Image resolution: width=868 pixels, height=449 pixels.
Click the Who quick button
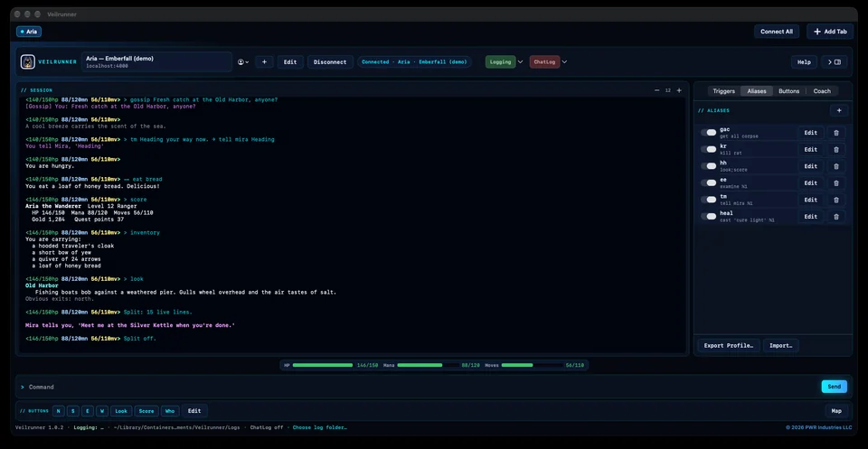pos(169,411)
